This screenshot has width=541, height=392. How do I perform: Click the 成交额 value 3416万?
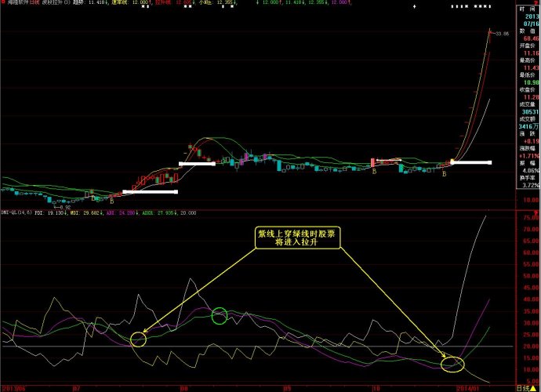pyautogui.click(x=528, y=127)
